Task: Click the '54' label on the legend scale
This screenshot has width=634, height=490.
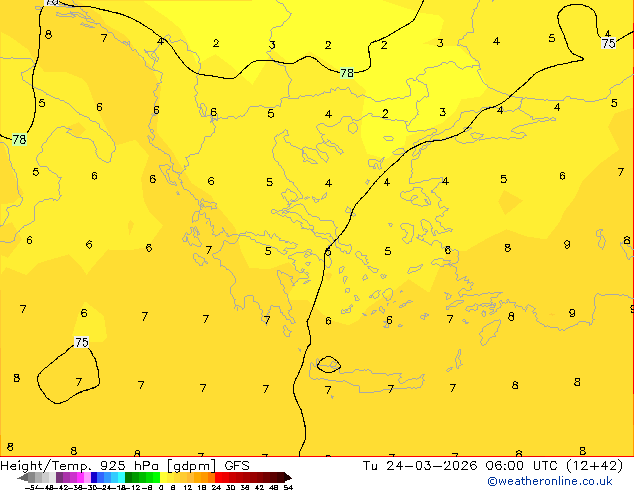Action: point(288,487)
